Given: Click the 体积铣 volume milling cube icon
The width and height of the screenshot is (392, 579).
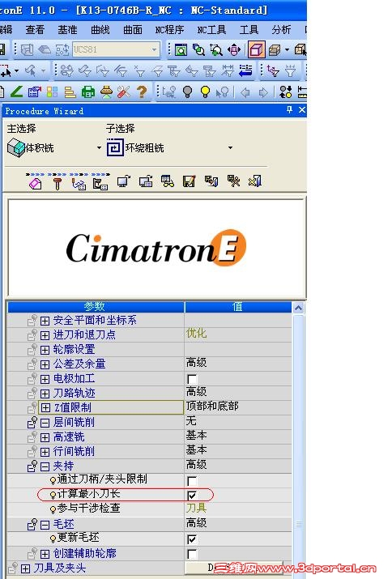Looking at the screenshot, I should [16, 147].
